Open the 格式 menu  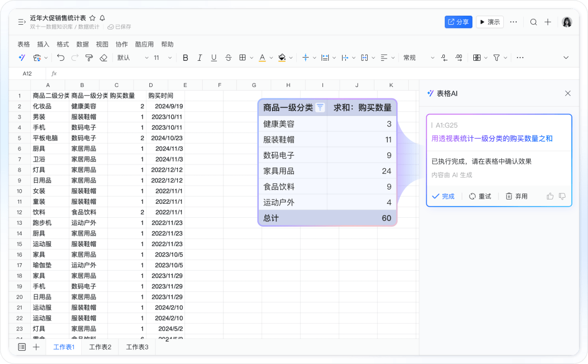[63, 44]
